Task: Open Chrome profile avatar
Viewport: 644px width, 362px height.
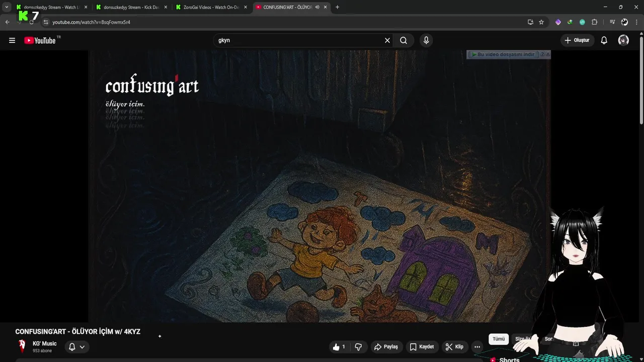Action: (x=624, y=22)
